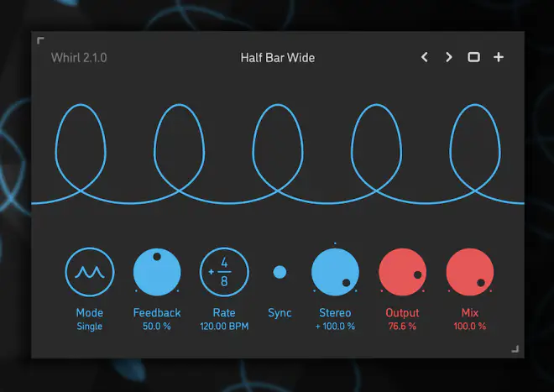
Task: Go to next preset with right arrow
Action: point(449,57)
